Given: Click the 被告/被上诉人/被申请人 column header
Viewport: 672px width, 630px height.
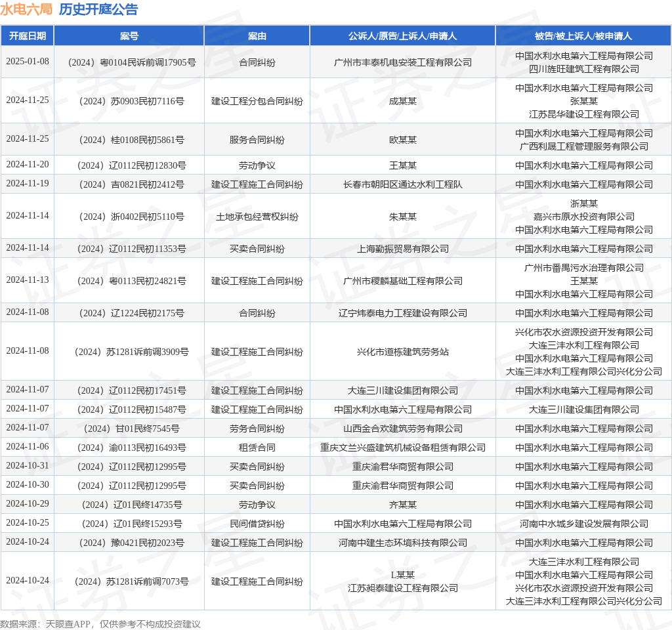Looking at the screenshot, I should pyautogui.click(x=583, y=36).
